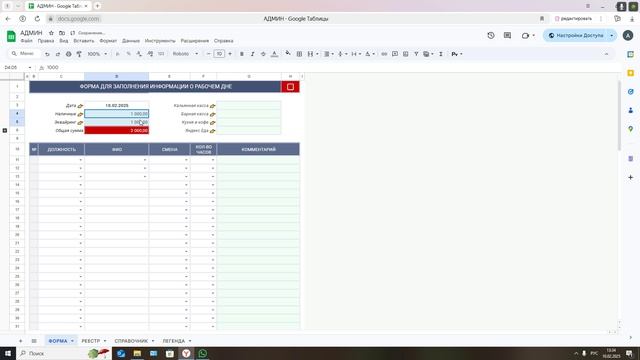Increase the font size
The width and height of the screenshot is (640, 360).
pyautogui.click(x=230, y=54)
